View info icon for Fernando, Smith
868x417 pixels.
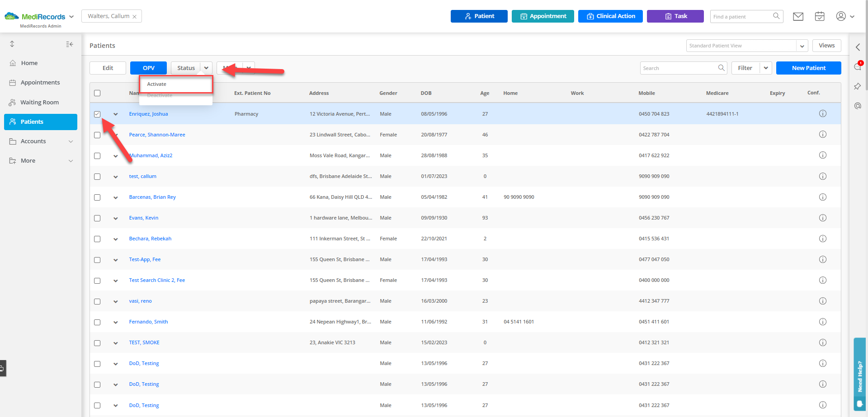[823, 322]
